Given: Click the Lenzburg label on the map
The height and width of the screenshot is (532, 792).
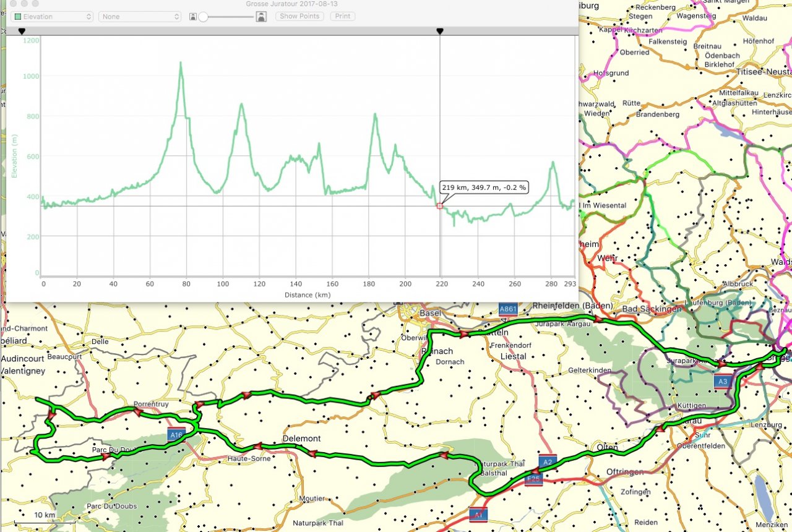Looking at the screenshot, I should click(x=765, y=425).
